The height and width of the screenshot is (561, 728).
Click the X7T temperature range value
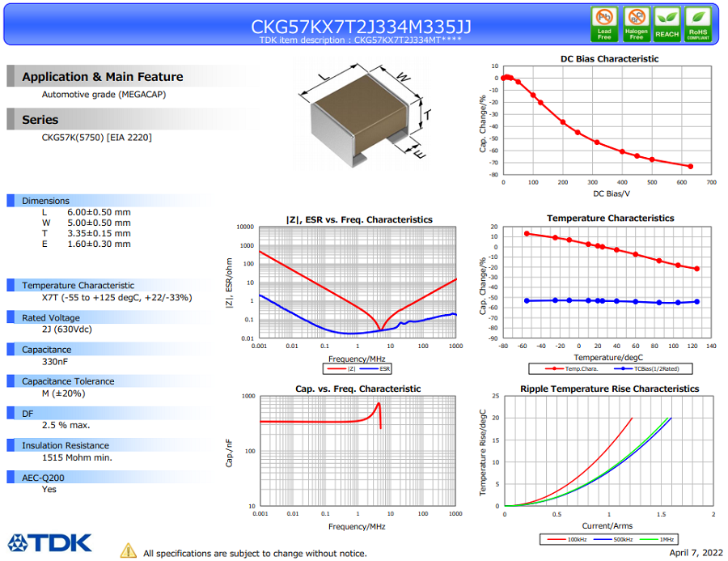[117, 297]
